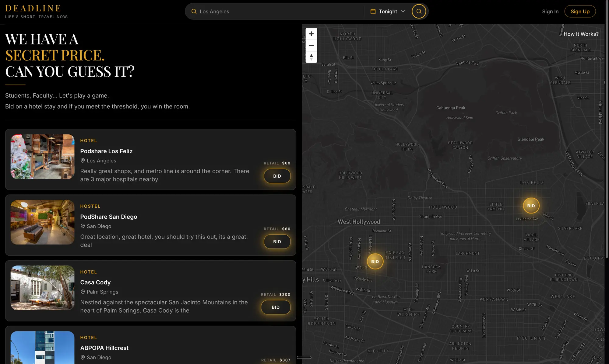Click the BID marker near Los Feliz
Viewport: 609px width, 364px height.
point(531,206)
